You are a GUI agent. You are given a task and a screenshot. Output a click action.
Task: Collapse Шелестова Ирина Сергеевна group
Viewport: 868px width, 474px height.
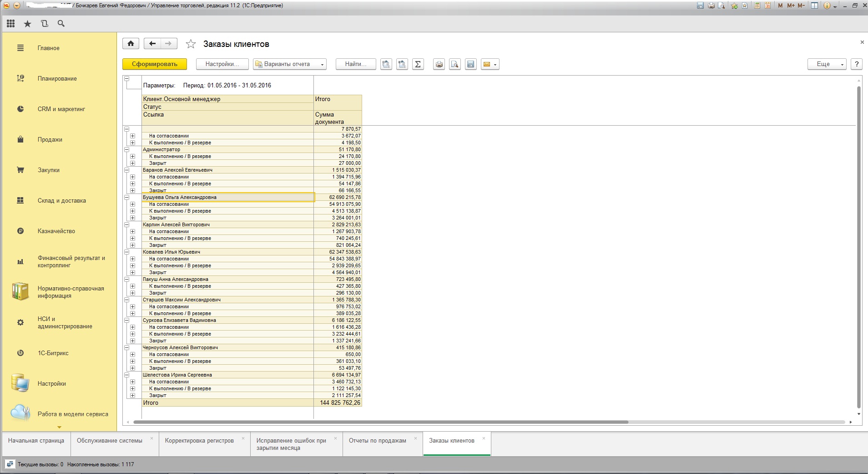pos(127,375)
